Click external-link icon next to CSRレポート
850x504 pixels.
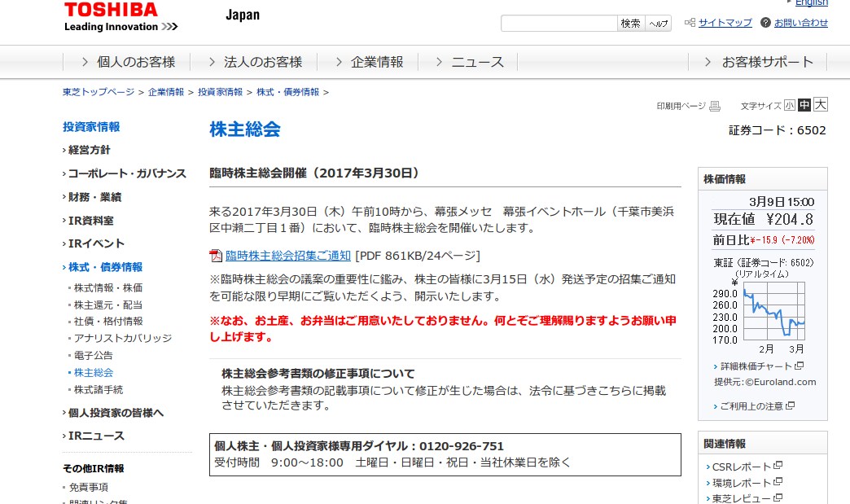click(x=778, y=466)
